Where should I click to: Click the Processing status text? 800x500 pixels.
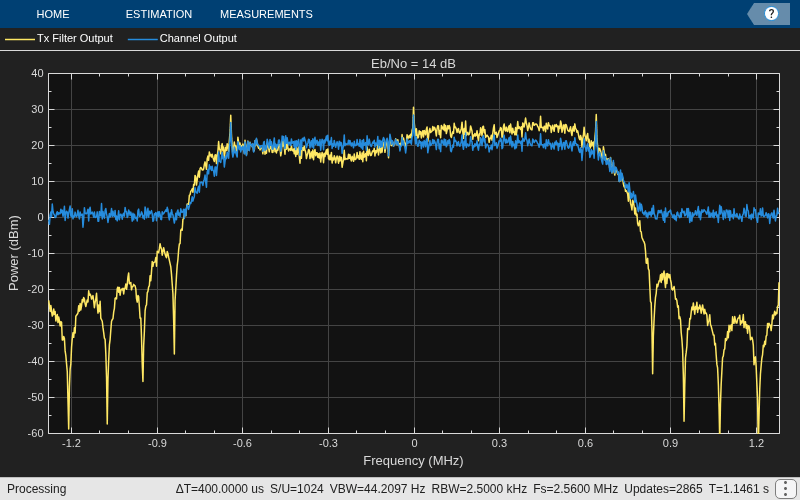pos(37,489)
